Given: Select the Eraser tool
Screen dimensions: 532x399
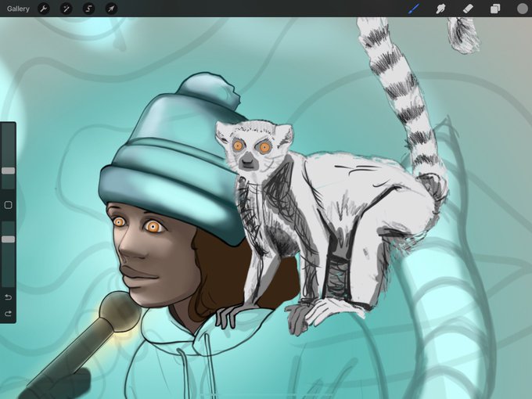Looking at the screenshot, I should 468,9.
